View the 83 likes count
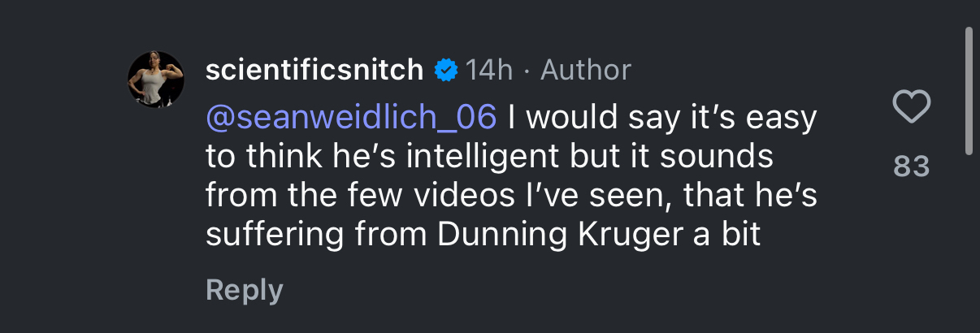 911,166
